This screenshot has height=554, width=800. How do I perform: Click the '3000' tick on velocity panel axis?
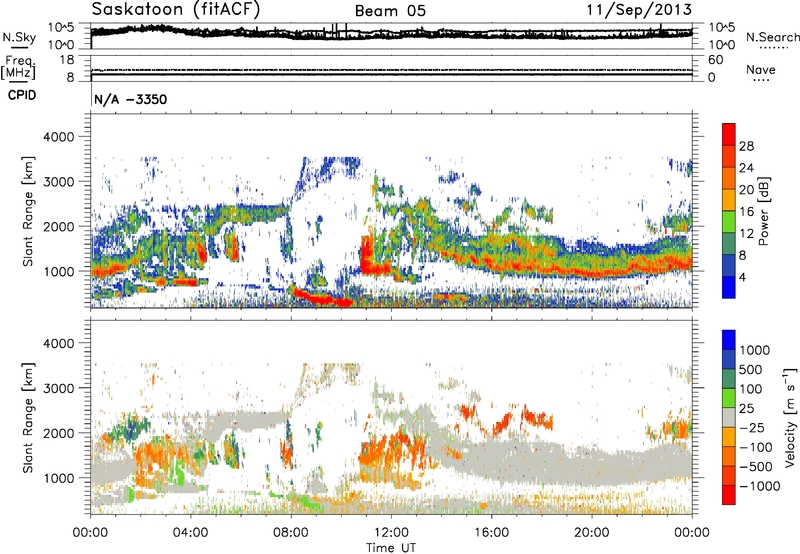(58, 388)
